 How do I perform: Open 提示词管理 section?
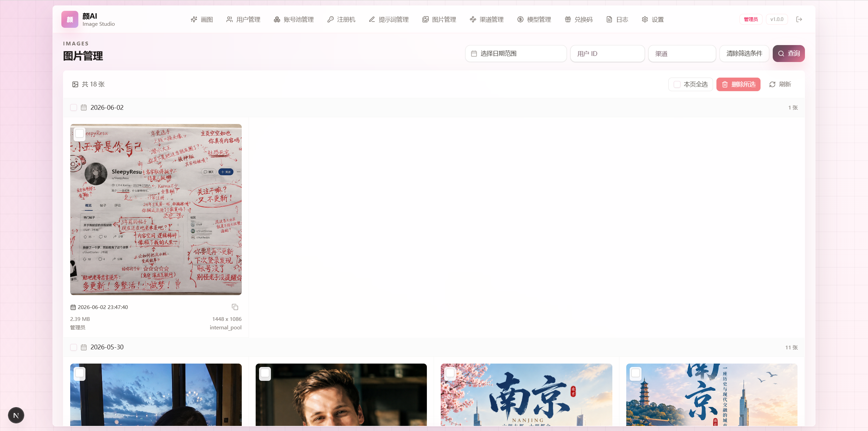click(389, 19)
